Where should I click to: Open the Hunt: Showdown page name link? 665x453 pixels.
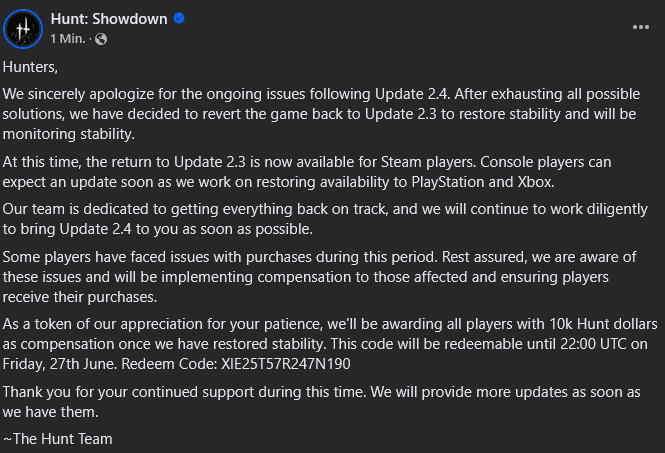coord(109,19)
